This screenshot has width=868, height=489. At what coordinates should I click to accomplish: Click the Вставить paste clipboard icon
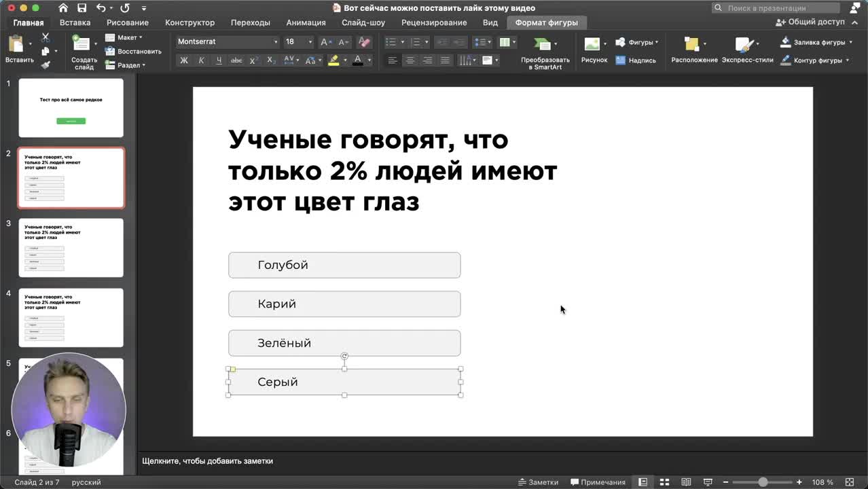[16, 45]
